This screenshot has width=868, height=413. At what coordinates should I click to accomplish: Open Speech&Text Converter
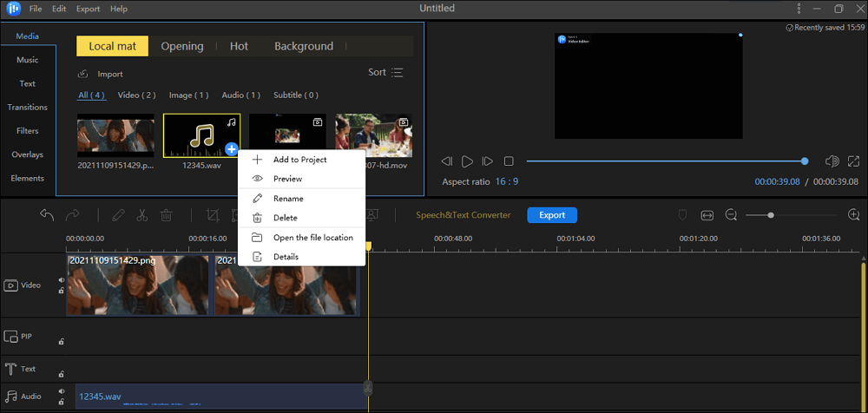click(x=463, y=215)
